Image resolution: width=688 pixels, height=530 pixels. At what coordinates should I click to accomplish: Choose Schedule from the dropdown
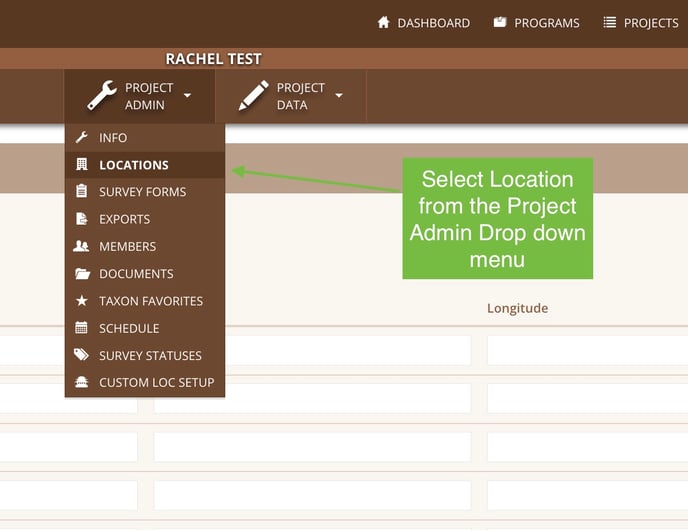145,328
